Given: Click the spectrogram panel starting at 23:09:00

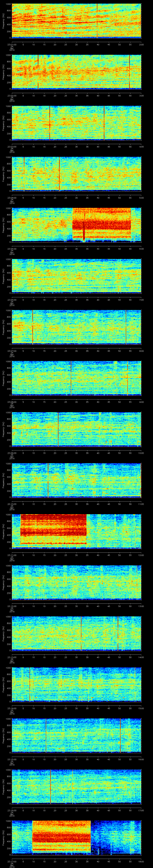Looking at the screenshot, I should pos(77,429).
